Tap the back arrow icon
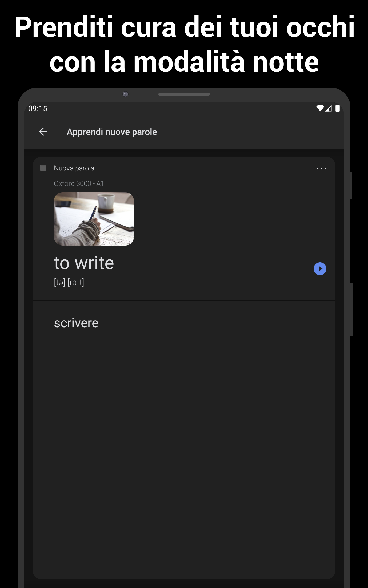Viewport: 368px width, 588px height. coord(43,132)
